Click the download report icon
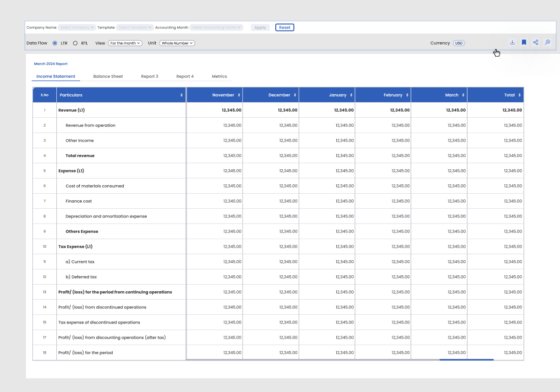Viewport: 560px width, 392px height. [x=512, y=43]
